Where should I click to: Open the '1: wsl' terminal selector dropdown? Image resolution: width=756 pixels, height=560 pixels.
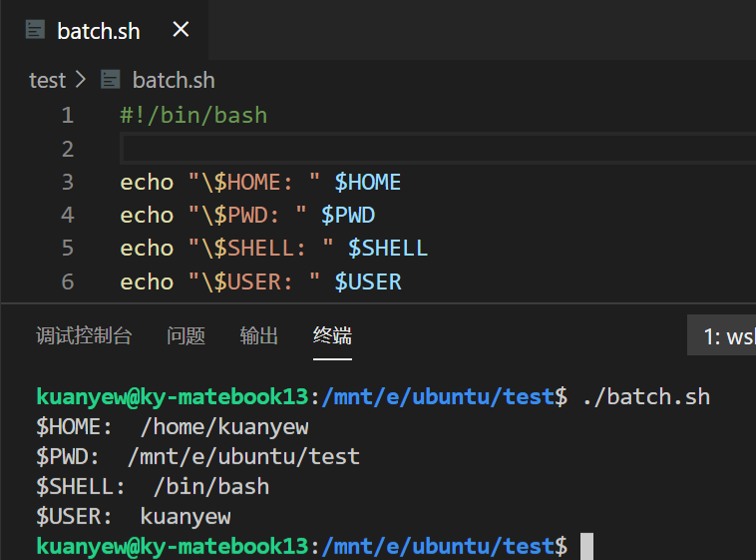click(722, 335)
